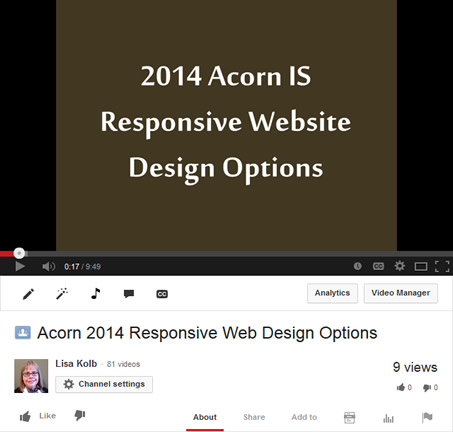Switch video to full screen
Image resolution: width=453 pixels, height=432 pixels.
[442, 266]
